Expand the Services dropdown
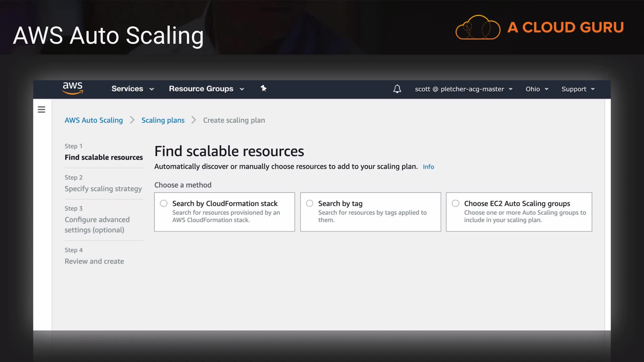Image resolution: width=644 pixels, height=362 pixels. click(x=132, y=89)
